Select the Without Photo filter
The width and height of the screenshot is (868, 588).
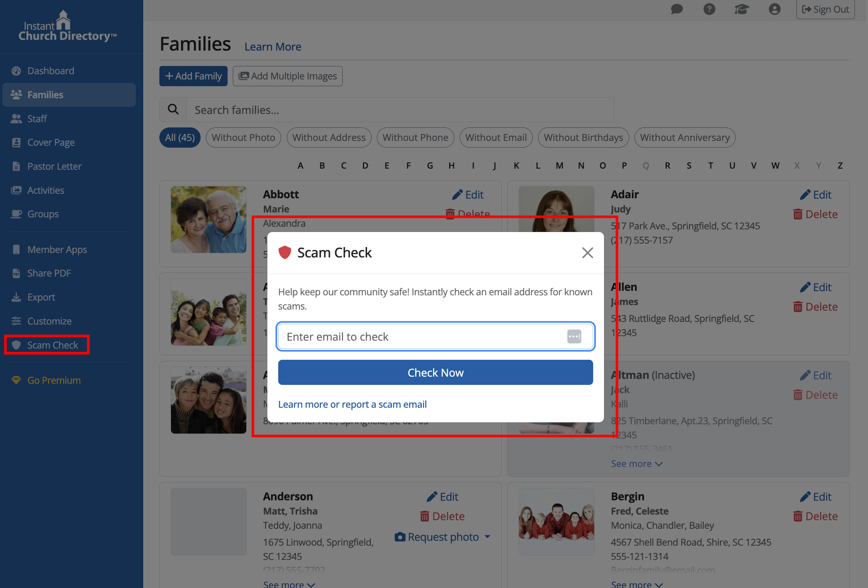click(x=243, y=138)
